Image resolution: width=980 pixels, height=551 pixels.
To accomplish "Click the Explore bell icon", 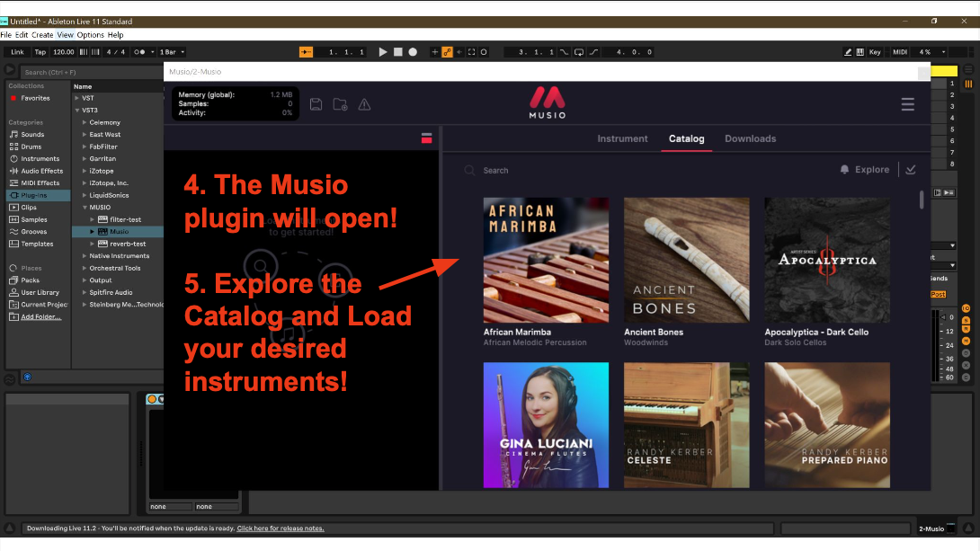I will [844, 169].
